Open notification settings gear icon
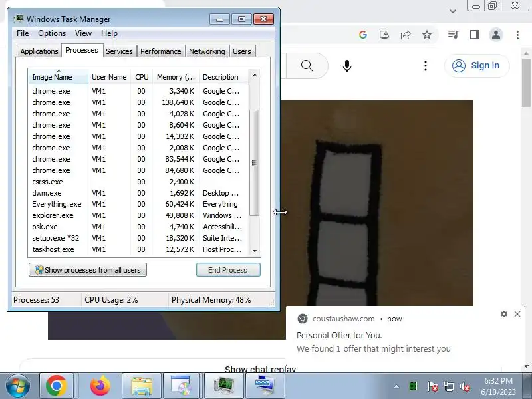Image resolution: width=532 pixels, height=399 pixels. (x=504, y=314)
